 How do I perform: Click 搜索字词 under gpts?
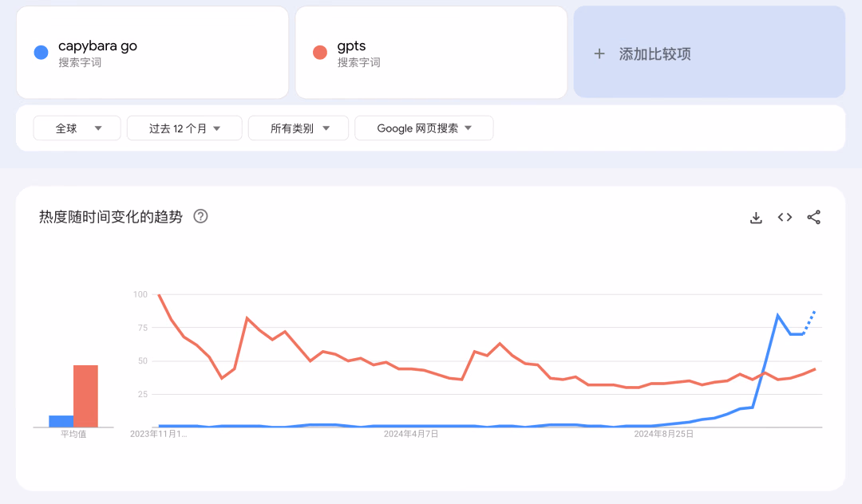(358, 62)
